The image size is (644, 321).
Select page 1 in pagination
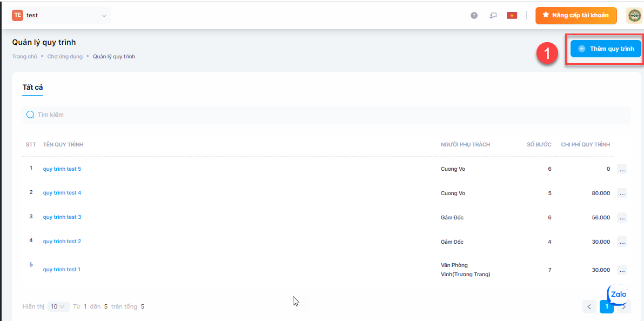click(606, 307)
